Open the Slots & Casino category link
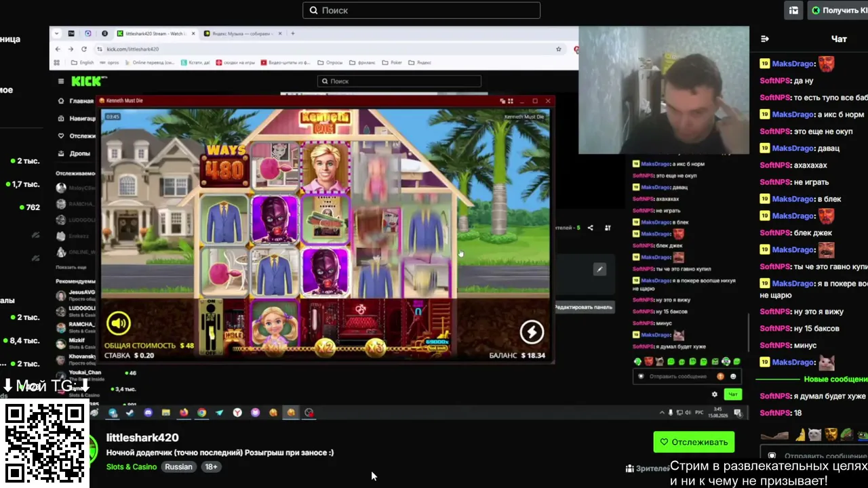 pyautogui.click(x=132, y=467)
